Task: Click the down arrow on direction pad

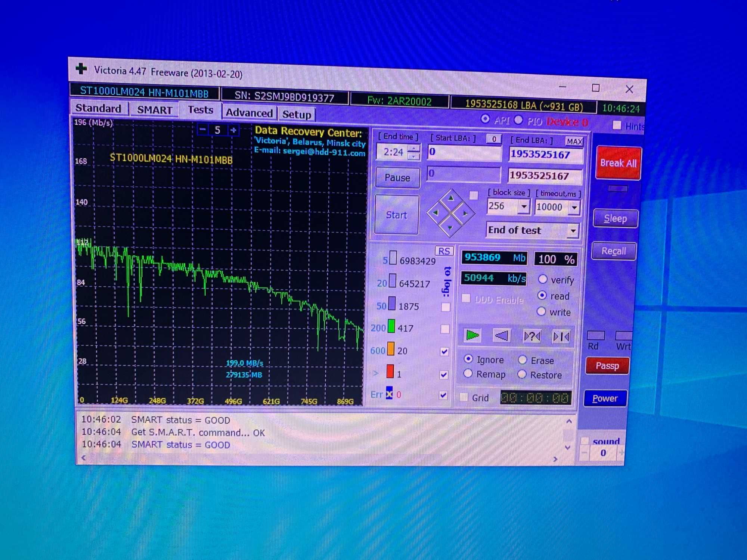Action: pos(450,228)
